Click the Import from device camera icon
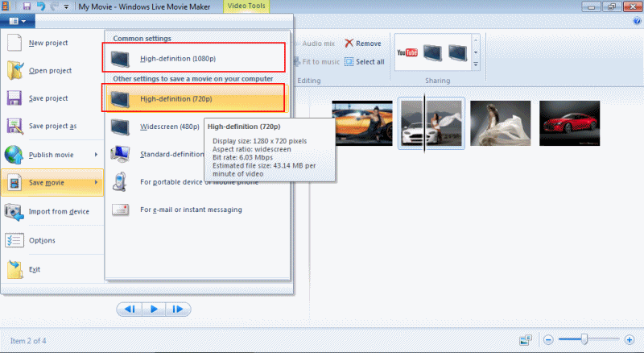 14,211
